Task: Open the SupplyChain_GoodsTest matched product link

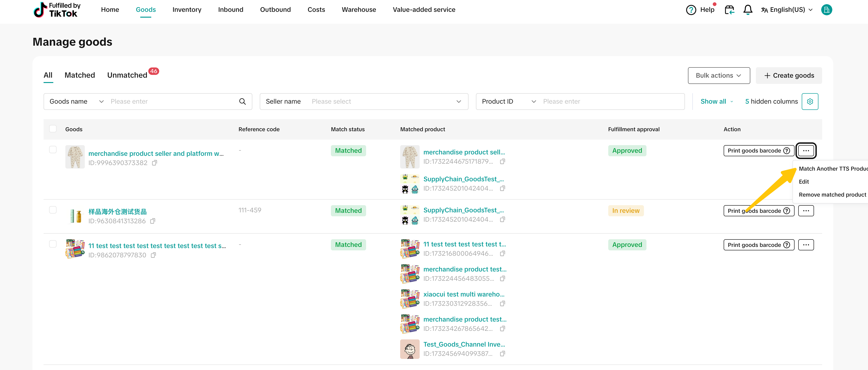Action: click(x=463, y=179)
